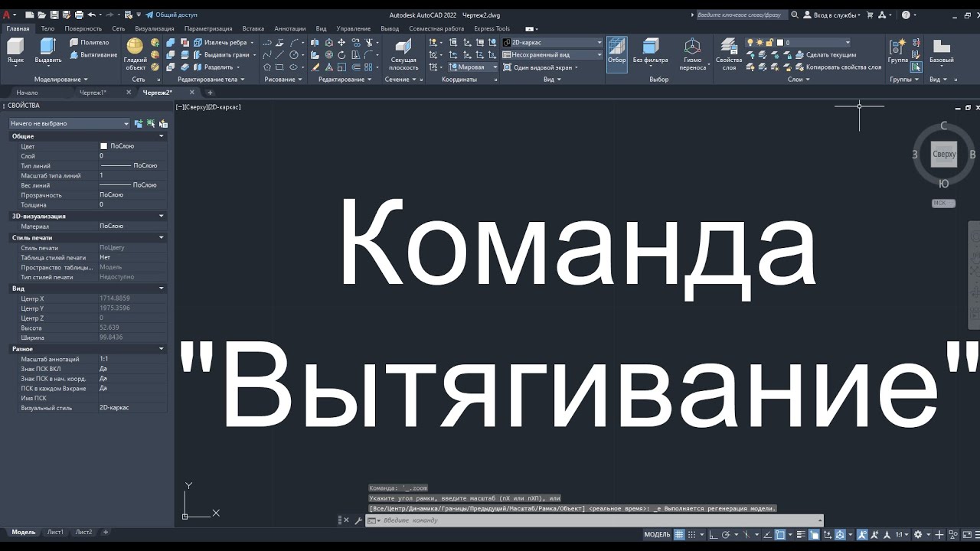Open Свойства слоя layer properties
The height and width of the screenshot is (551, 980).
pyautogui.click(x=729, y=54)
